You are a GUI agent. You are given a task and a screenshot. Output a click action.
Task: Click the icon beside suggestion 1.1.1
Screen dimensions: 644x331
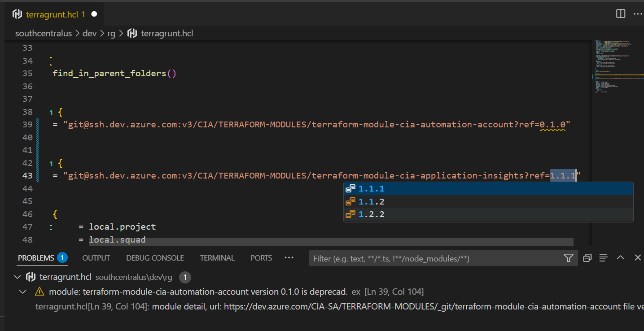point(351,189)
